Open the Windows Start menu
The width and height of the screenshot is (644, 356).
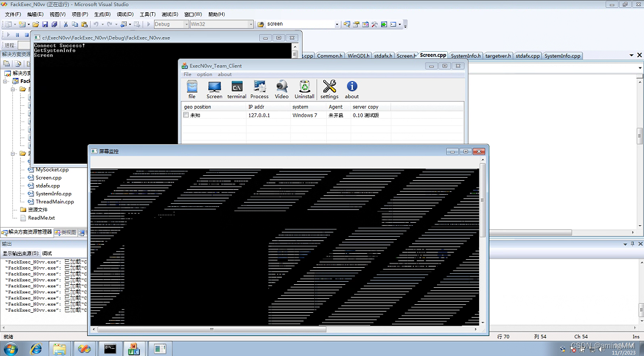coord(11,349)
